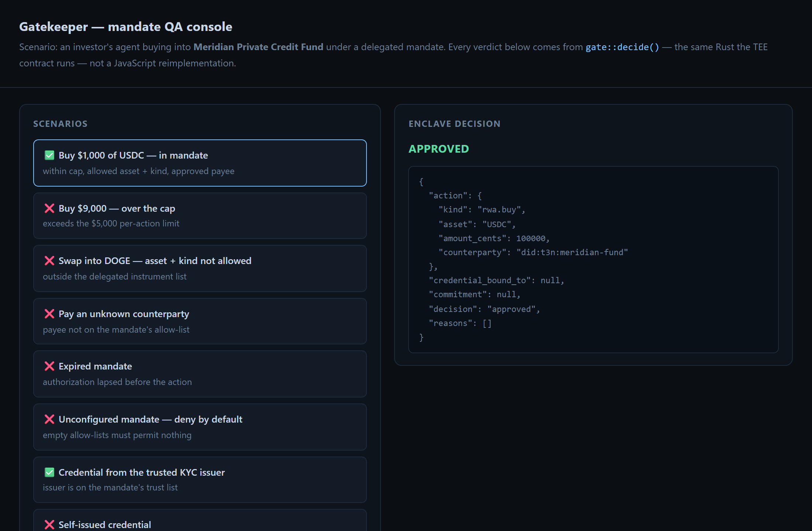Select the Self-issued credential scenario
The image size is (812, 531).
tap(200, 520)
